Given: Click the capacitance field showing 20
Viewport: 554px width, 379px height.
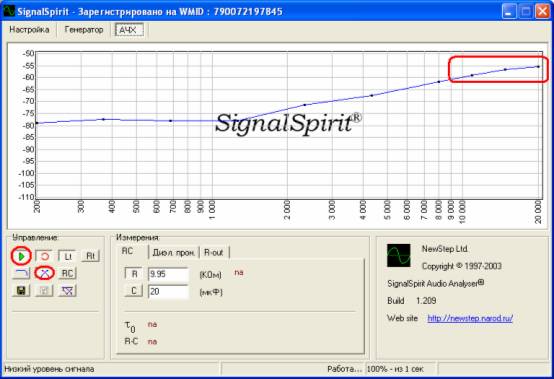Looking at the screenshot, I should [x=168, y=291].
